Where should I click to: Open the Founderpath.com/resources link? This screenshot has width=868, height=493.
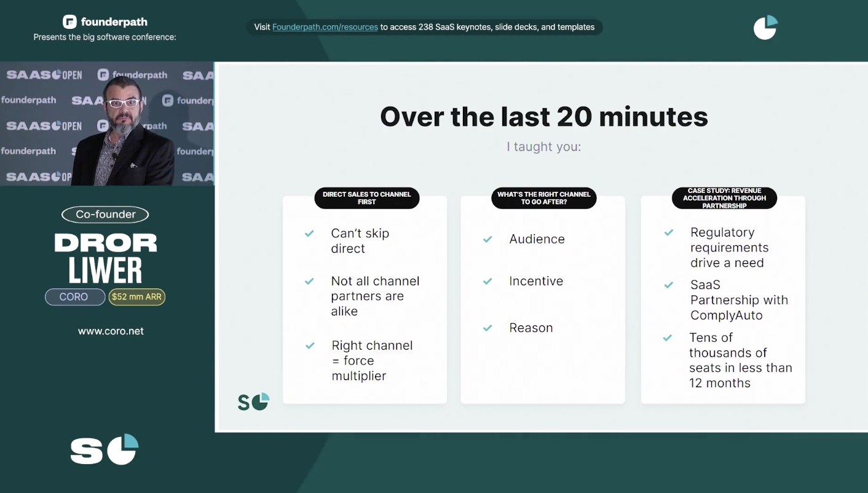tap(325, 27)
